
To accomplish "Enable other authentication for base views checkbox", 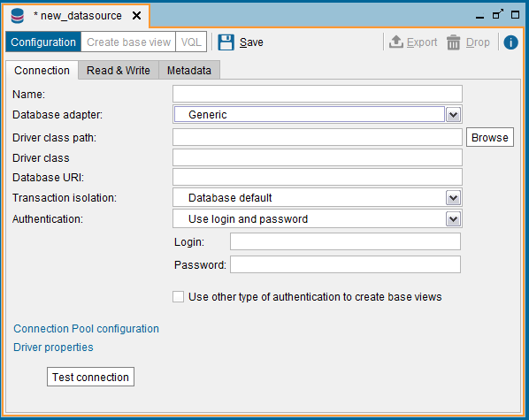I will 178,297.
